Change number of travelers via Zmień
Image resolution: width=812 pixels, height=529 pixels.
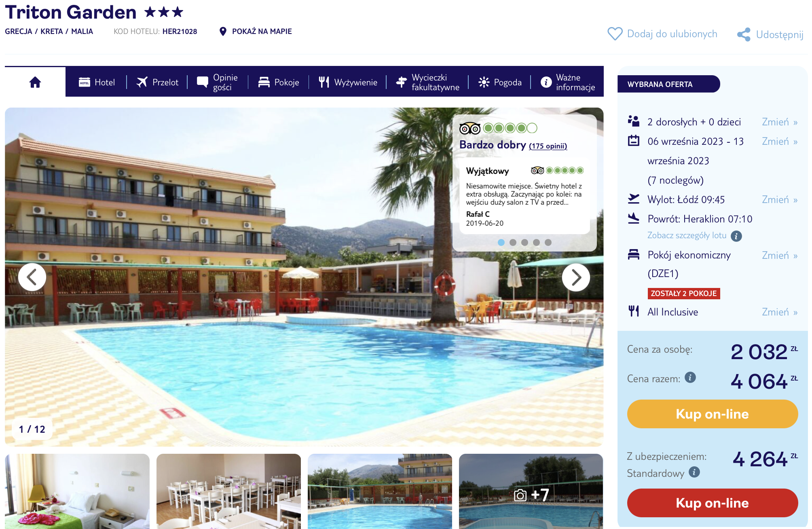780,122
